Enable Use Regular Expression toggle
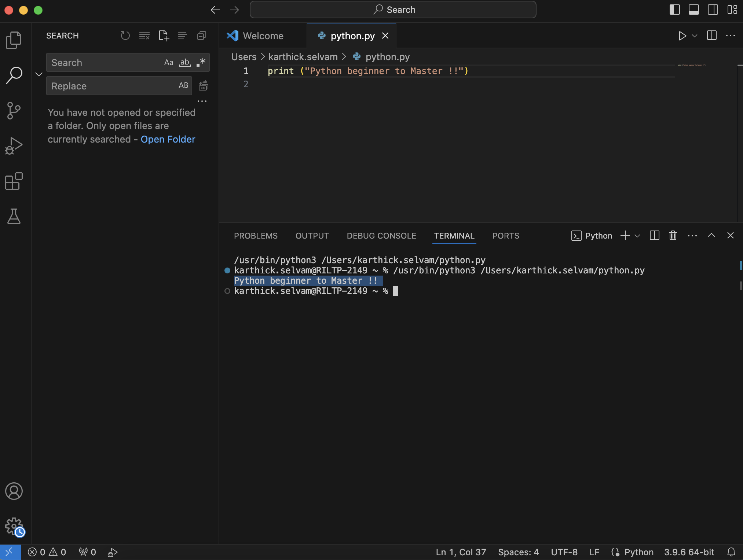The height and width of the screenshot is (560, 743). coord(201,63)
